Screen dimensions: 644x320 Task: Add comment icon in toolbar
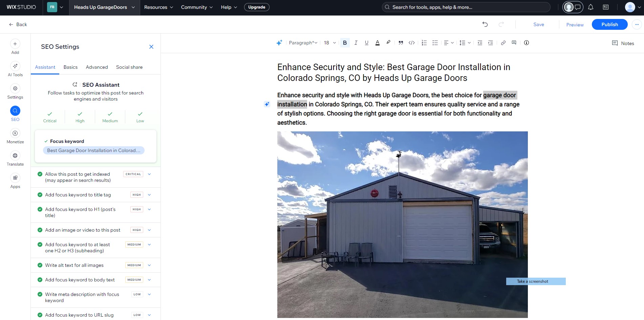(x=514, y=43)
